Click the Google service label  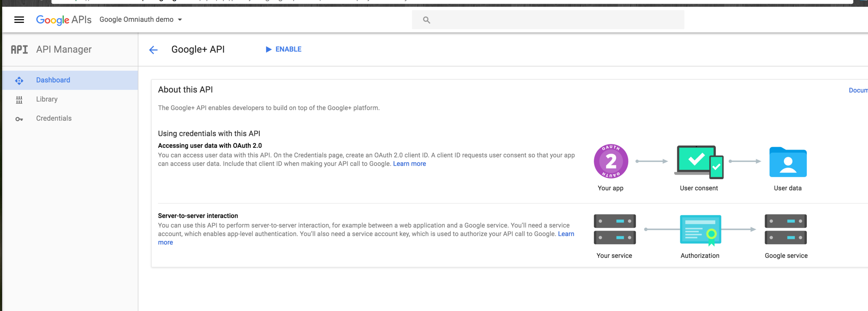[x=786, y=256]
